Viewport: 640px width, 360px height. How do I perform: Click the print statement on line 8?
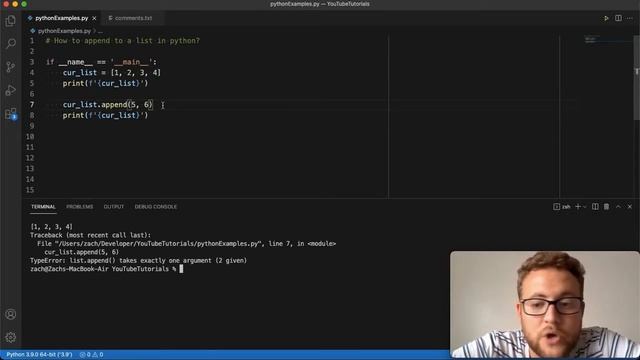105,115
